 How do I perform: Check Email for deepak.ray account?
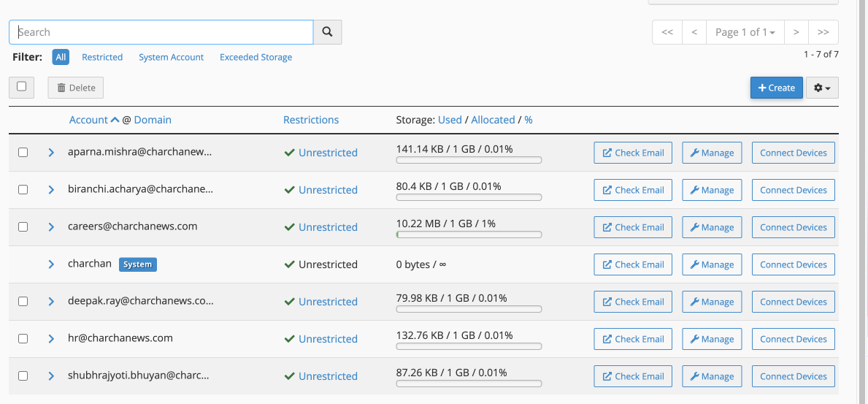coord(633,302)
